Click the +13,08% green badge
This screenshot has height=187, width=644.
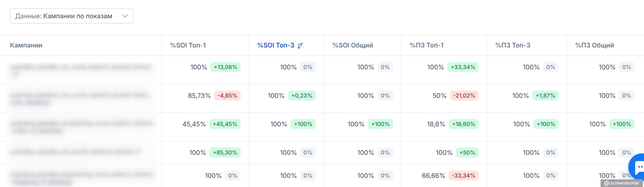225,67
